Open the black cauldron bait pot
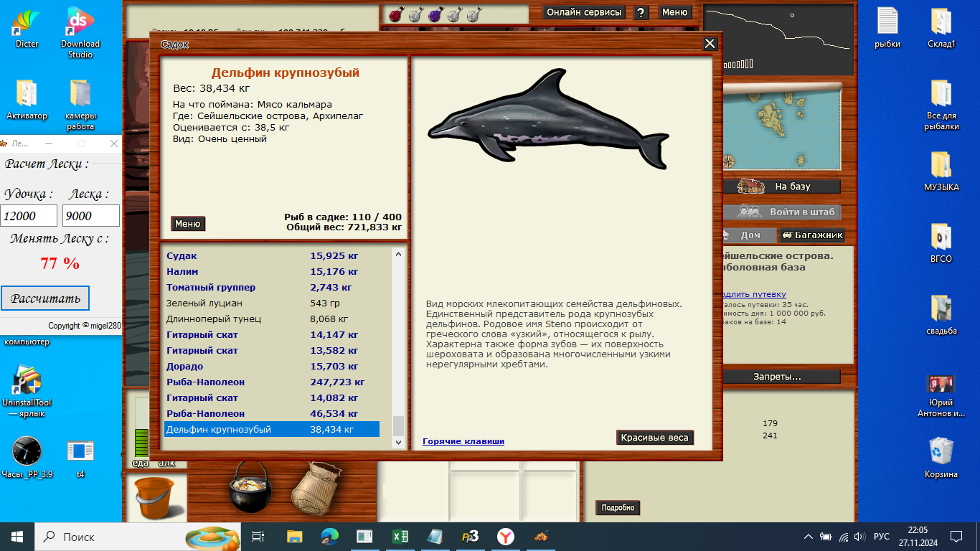 (249, 489)
